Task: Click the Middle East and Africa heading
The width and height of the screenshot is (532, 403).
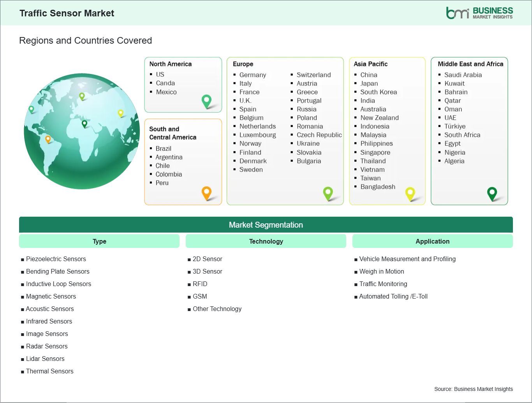Action: (x=470, y=64)
